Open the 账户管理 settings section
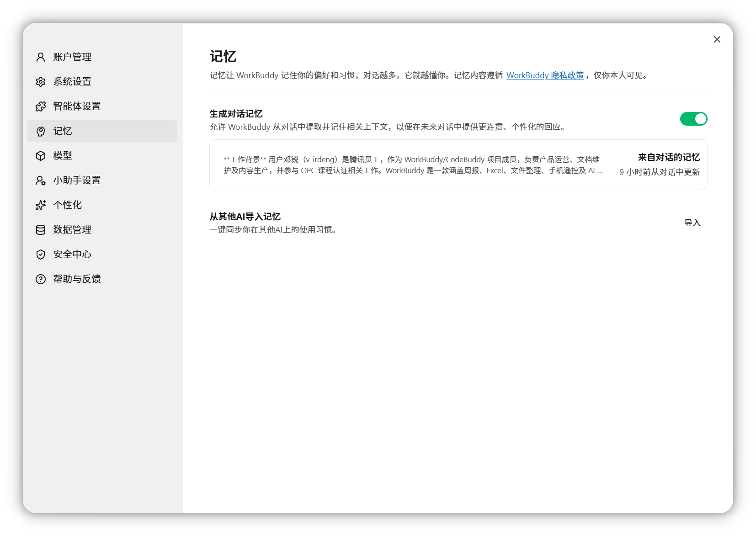The height and width of the screenshot is (536, 756). 102,57
